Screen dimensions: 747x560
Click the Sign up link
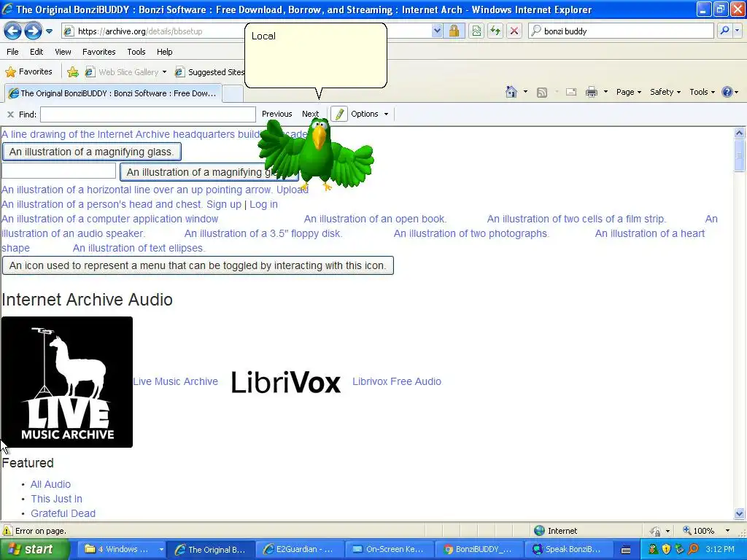(224, 204)
